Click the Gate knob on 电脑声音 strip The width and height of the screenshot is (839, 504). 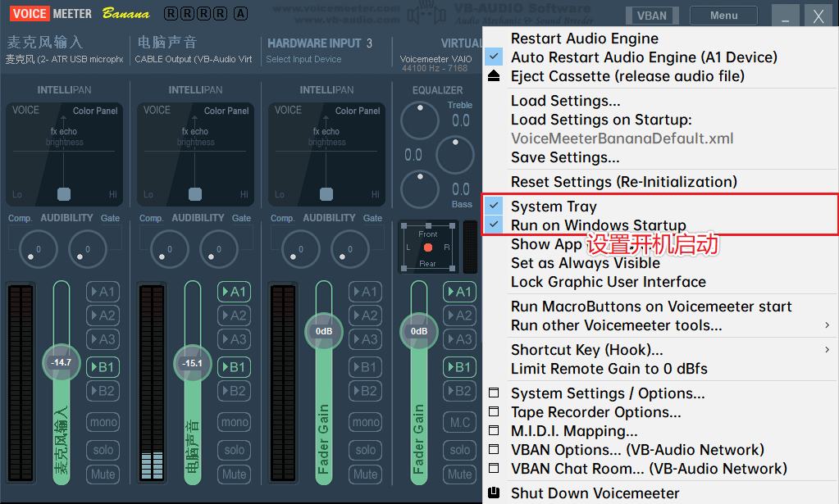(219, 249)
